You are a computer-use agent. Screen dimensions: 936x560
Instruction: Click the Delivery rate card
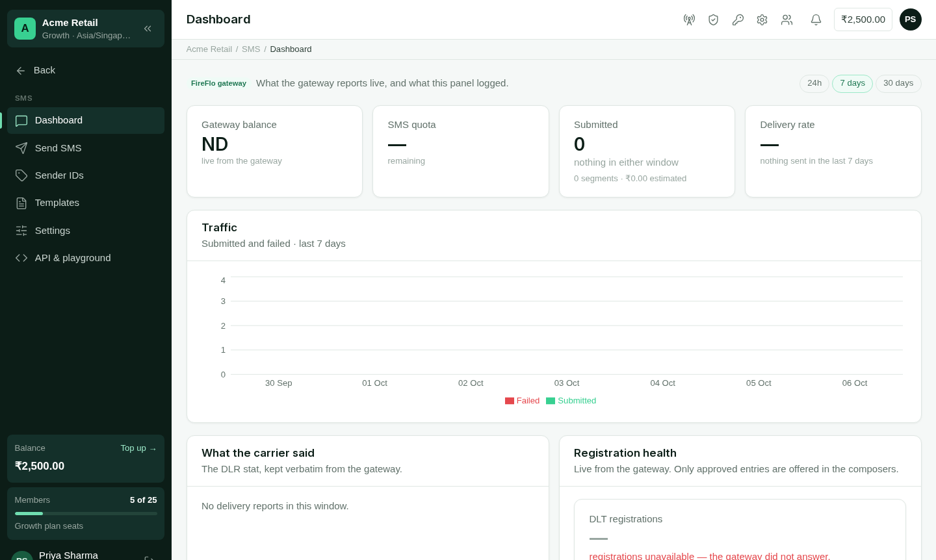tap(833, 151)
